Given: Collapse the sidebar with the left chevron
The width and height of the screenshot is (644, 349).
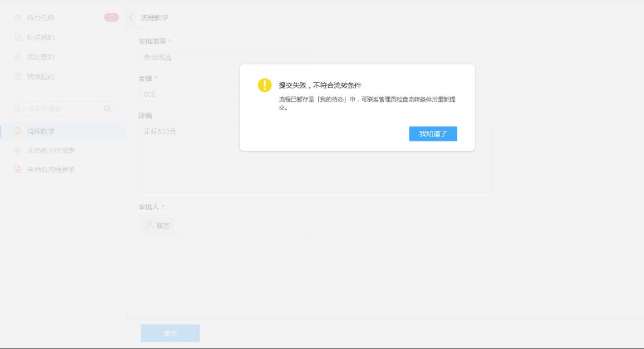Looking at the screenshot, I should click(131, 17).
